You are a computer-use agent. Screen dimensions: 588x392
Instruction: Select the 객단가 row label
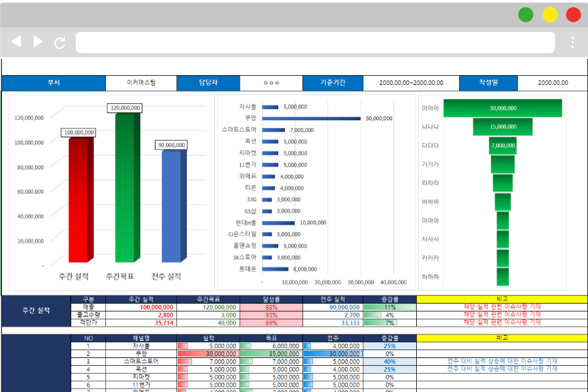88,323
